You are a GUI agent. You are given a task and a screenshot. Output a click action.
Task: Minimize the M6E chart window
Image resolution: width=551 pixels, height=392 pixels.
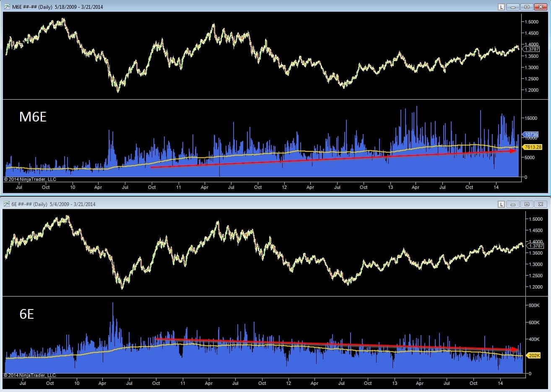[513, 7]
